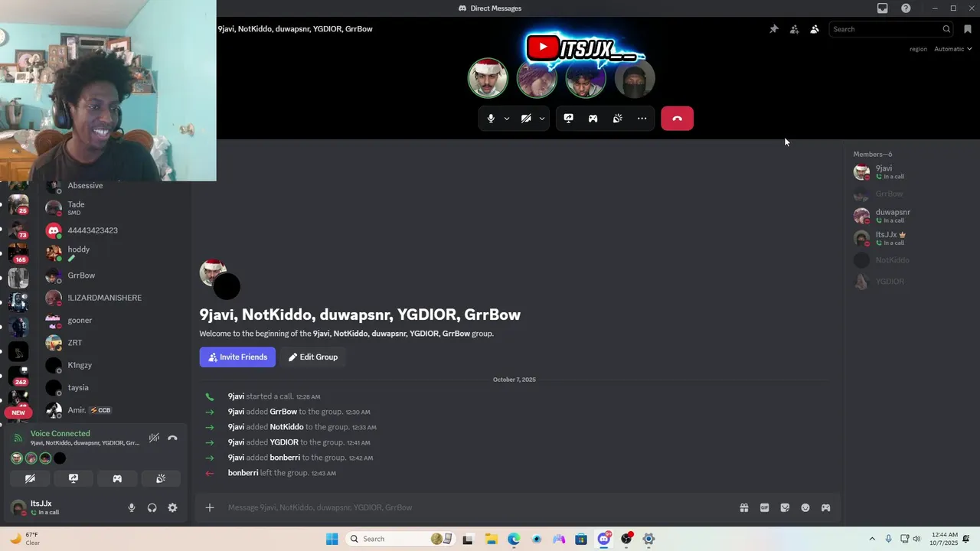The height and width of the screenshot is (551, 980).
Task: Start activity from voice panel
Action: coord(117,478)
